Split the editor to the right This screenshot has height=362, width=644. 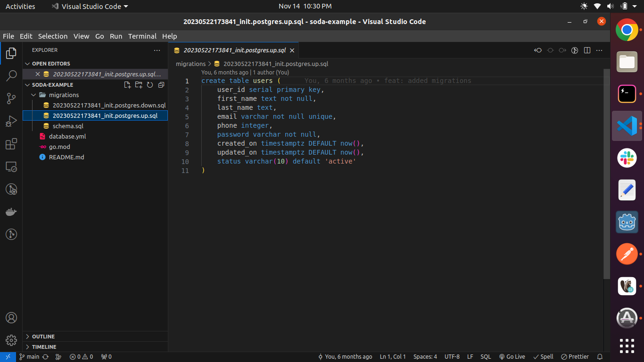click(587, 50)
